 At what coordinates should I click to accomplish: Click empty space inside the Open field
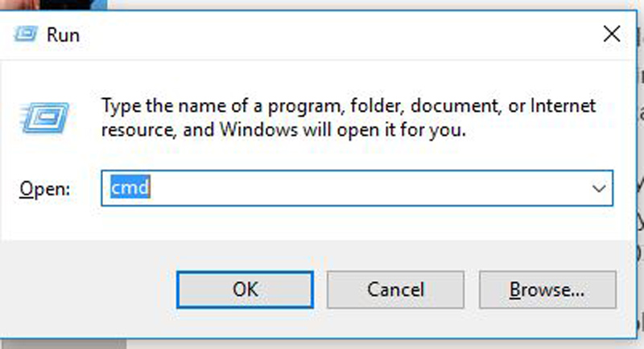[362, 188]
